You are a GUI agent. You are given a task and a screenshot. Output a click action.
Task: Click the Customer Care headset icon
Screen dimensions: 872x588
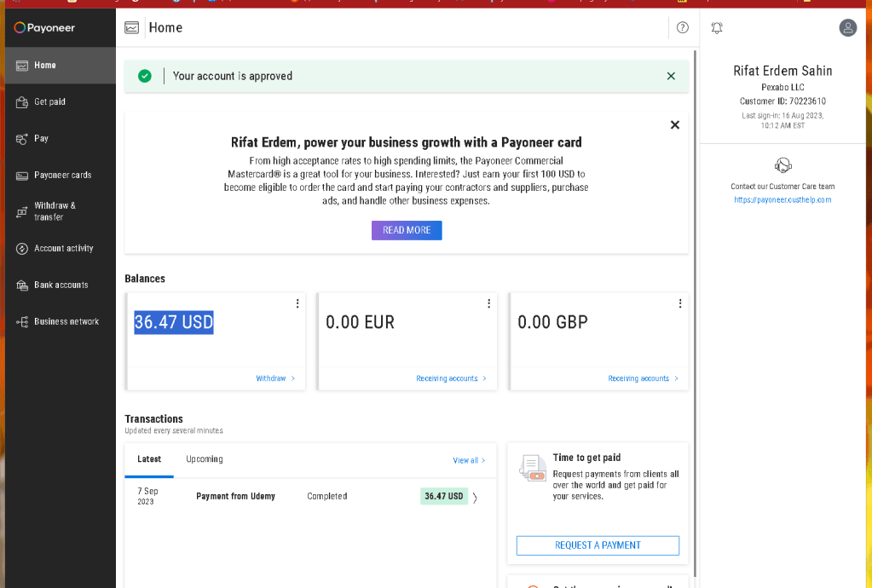click(782, 165)
